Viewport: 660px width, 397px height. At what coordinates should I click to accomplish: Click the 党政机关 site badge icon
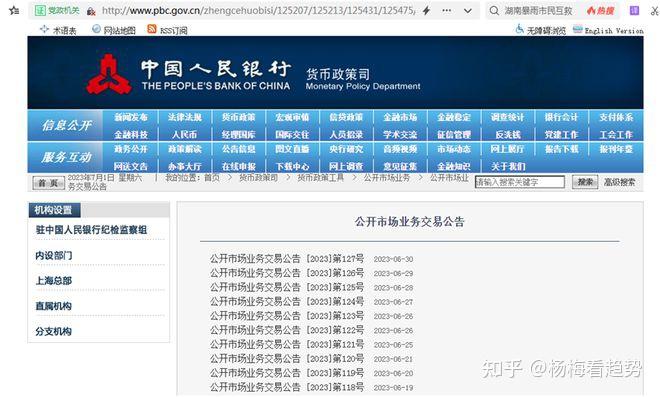click(57, 10)
